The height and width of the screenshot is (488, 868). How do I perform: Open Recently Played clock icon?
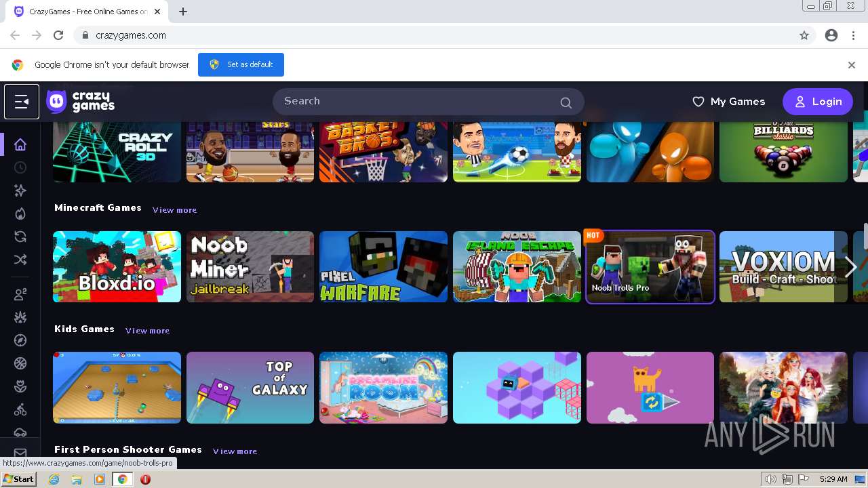coord(20,167)
